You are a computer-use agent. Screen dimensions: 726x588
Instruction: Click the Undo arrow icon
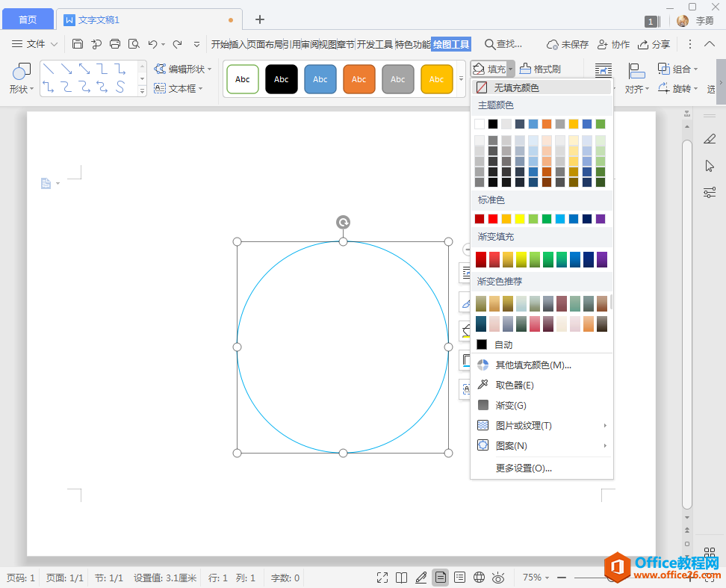pos(152,44)
